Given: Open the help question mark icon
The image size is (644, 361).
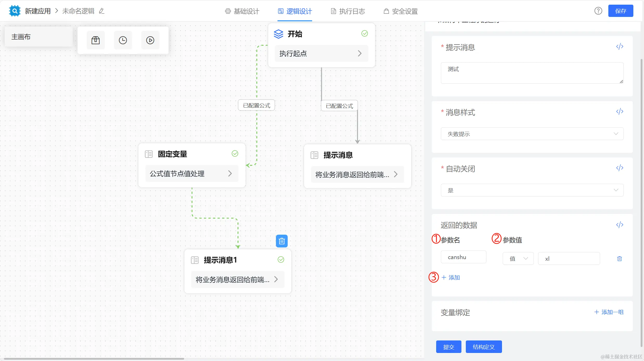Looking at the screenshot, I should pyautogui.click(x=598, y=11).
